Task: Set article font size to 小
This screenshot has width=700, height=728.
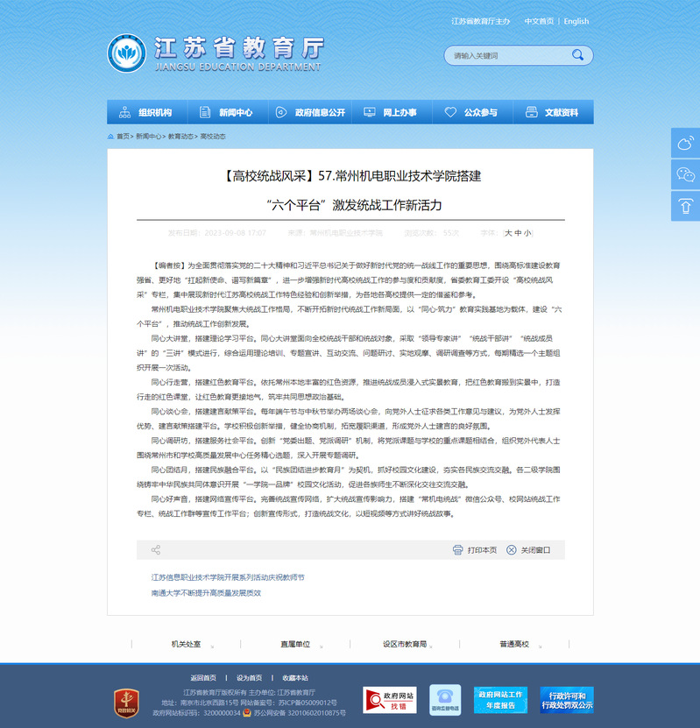Action: point(527,233)
